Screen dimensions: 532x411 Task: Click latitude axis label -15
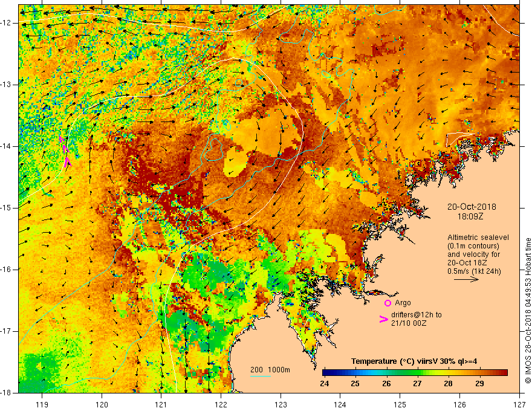tap(6, 208)
